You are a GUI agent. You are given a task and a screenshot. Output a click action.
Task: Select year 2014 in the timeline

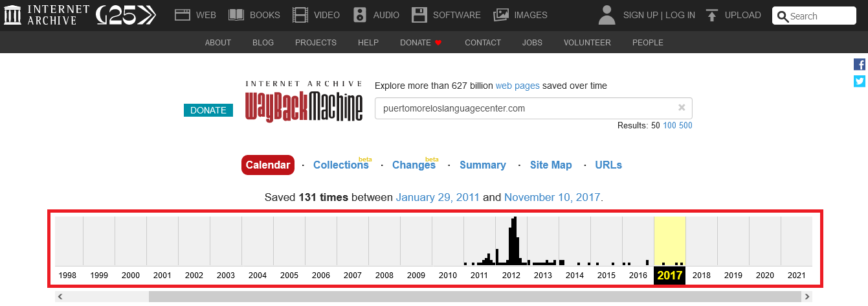(x=575, y=275)
